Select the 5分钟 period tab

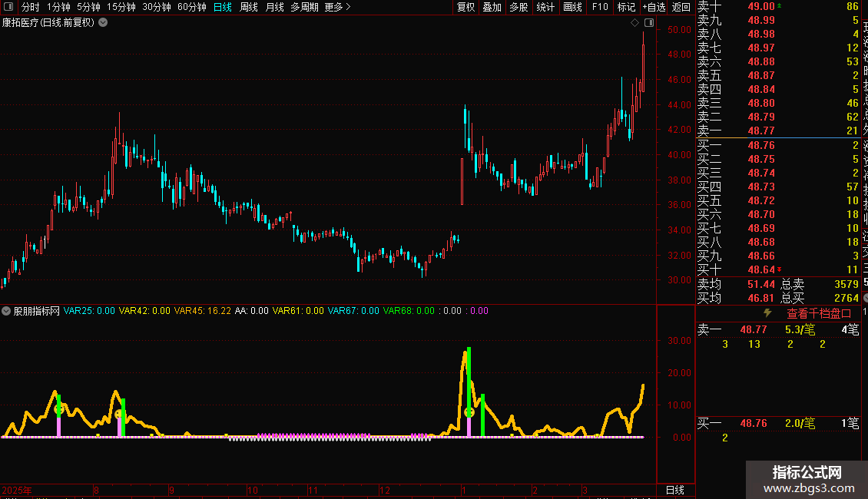tap(88, 7)
